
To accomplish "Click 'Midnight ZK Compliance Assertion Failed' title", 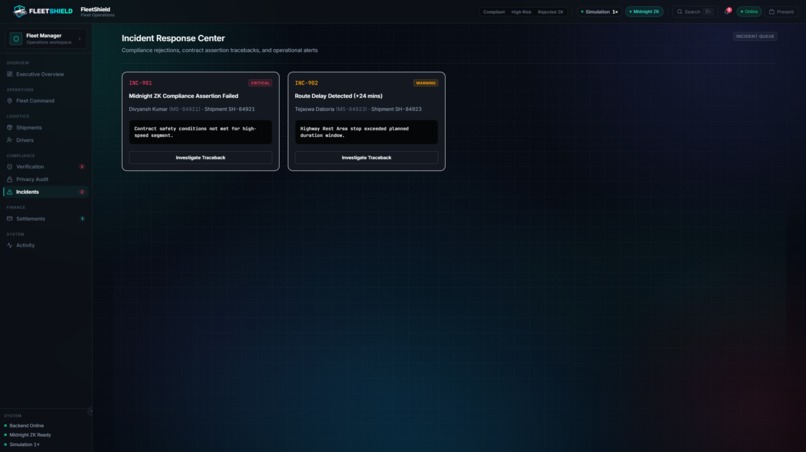I will pos(184,96).
